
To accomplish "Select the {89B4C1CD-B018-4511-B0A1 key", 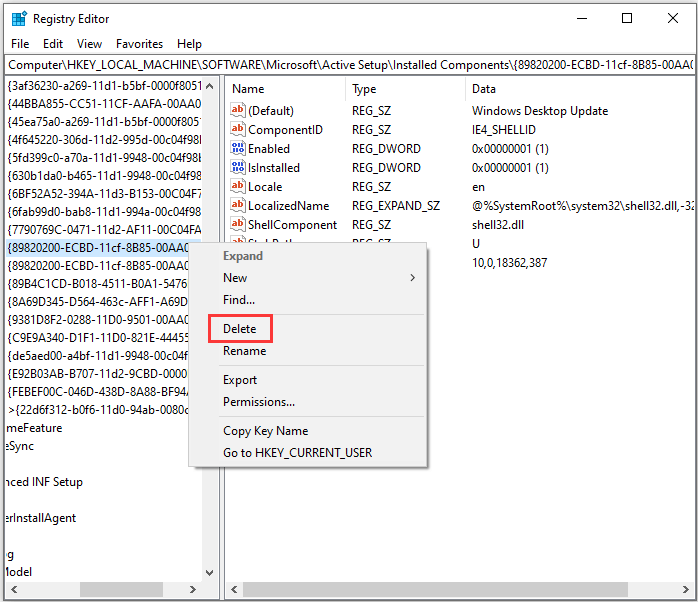I will [97, 284].
